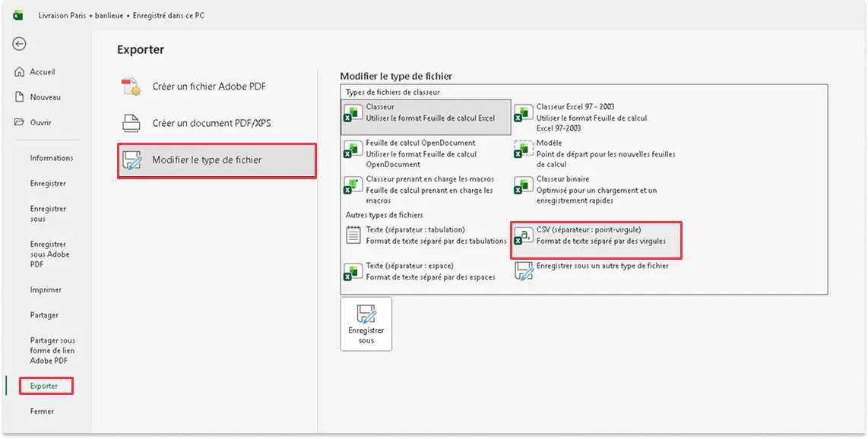Select the Classeur prenant en charge les macros icon

(352, 185)
